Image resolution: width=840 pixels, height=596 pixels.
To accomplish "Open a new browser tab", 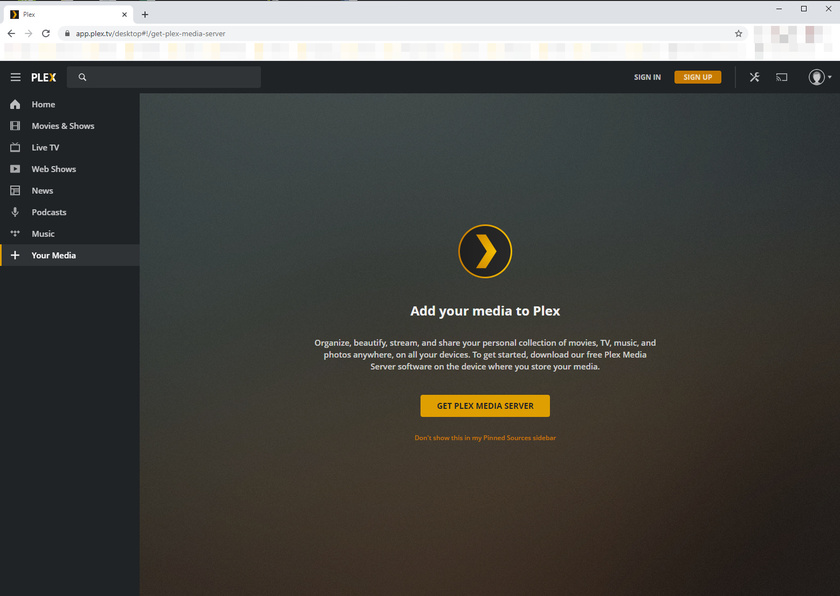I will click(x=145, y=14).
